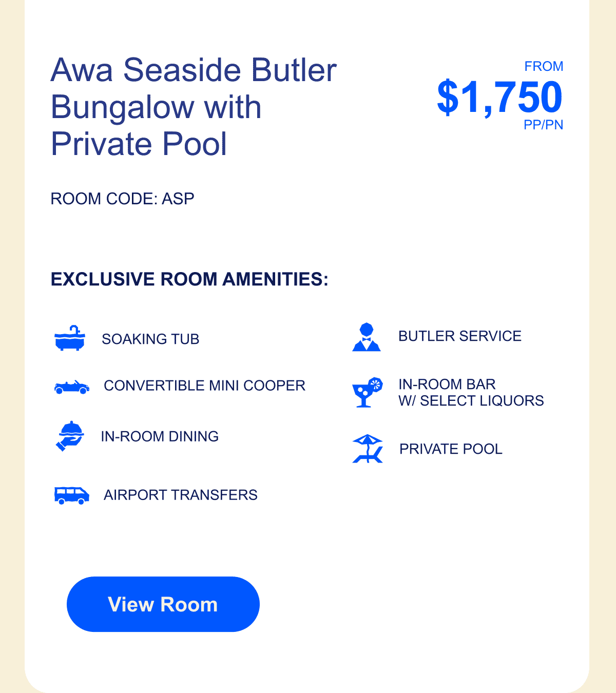Select the Awa Seaside Butler Bungalow title
The width and height of the screenshot is (616, 693).
point(194,107)
